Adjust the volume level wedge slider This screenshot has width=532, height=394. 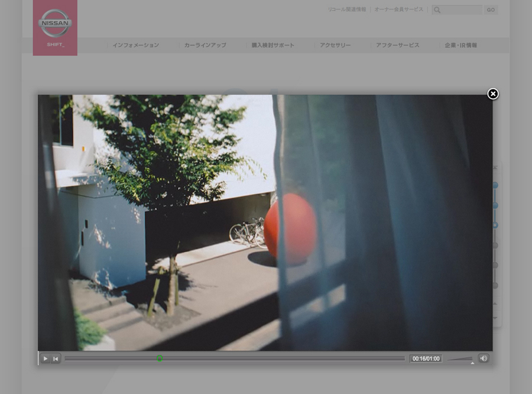click(460, 359)
